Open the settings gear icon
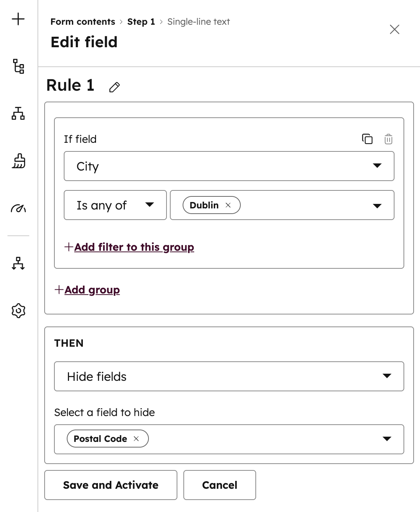This screenshot has width=420, height=512. 18,310
